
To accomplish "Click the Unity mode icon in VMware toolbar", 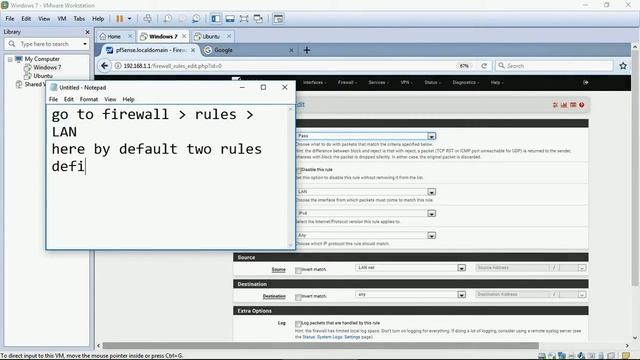I will tap(258, 19).
